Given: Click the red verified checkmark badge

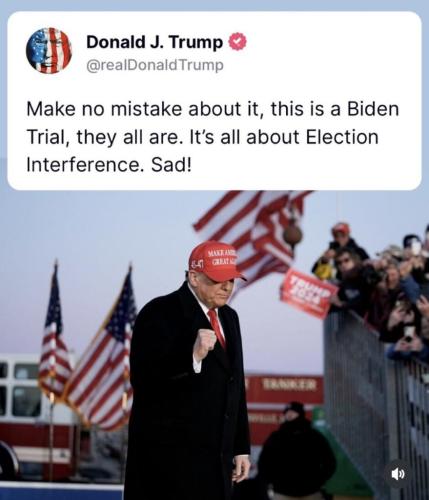Looking at the screenshot, I should click(237, 42).
